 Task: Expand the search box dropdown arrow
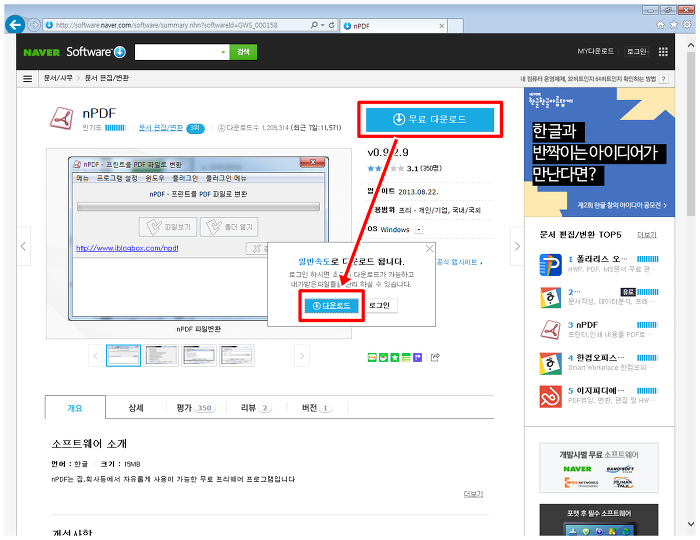[223, 52]
